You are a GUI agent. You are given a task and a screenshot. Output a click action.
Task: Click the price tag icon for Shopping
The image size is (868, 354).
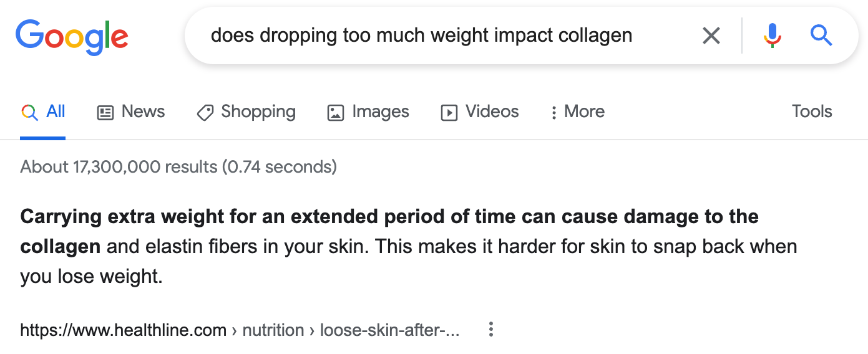(x=205, y=113)
